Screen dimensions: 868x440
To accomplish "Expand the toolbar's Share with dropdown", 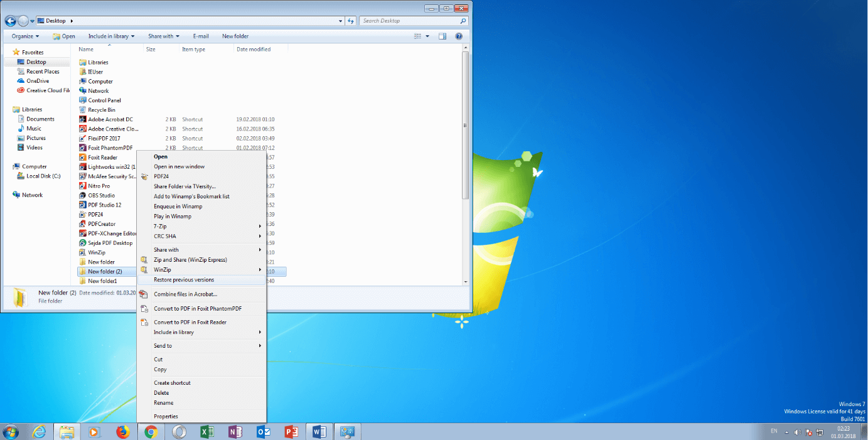I will click(x=163, y=36).
